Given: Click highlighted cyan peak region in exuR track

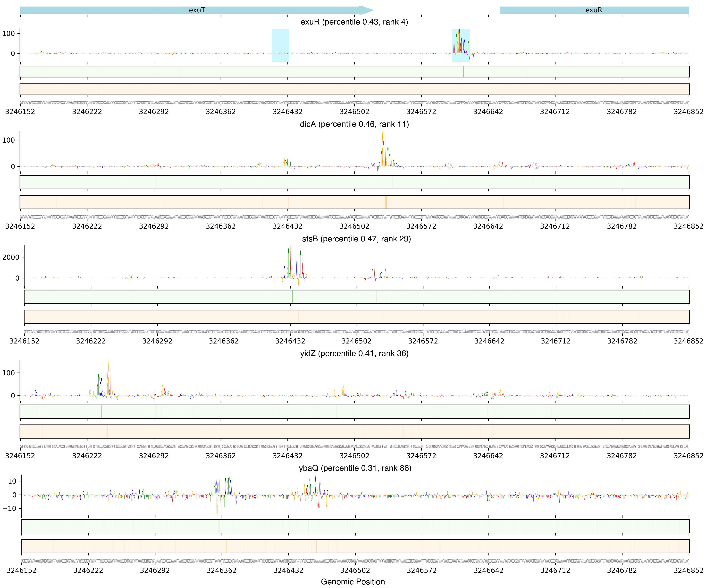Looking at the screenshot, I should (461, 45).
